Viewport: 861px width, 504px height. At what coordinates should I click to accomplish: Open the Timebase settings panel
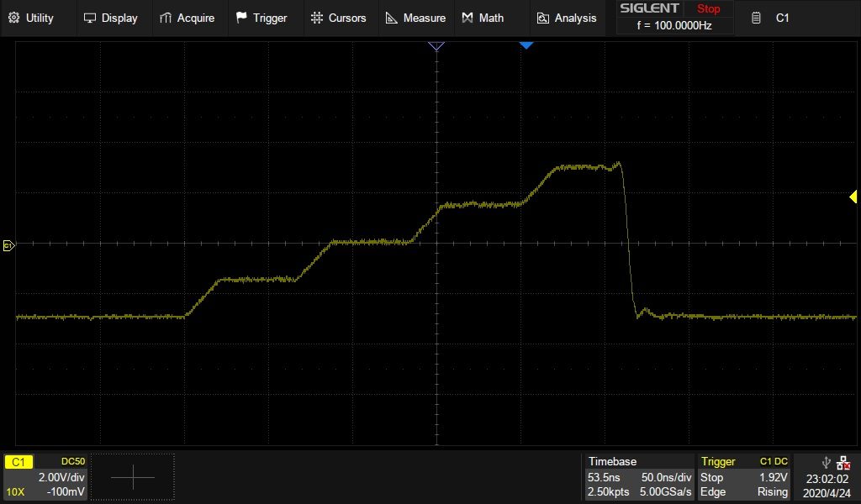point(639,476)
